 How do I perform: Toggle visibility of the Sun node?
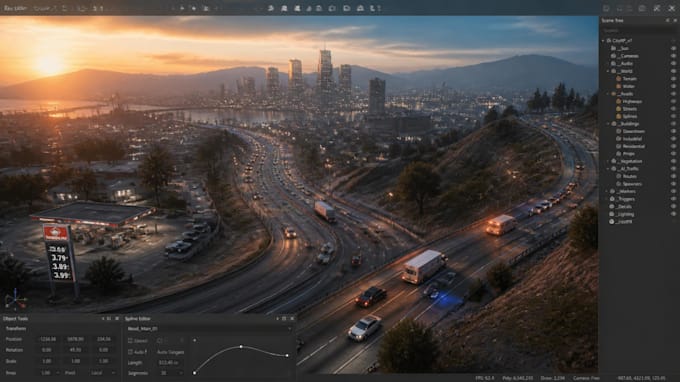[673, 49]
